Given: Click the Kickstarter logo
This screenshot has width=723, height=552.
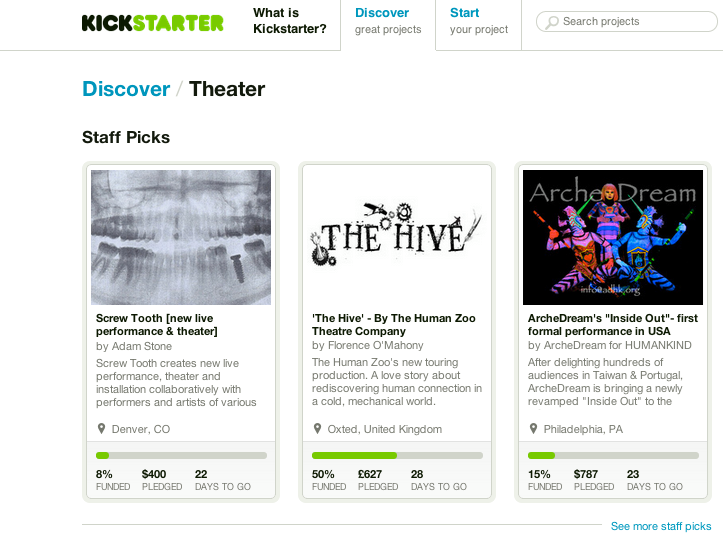Looking at the screenshot, I should point(152,23).
